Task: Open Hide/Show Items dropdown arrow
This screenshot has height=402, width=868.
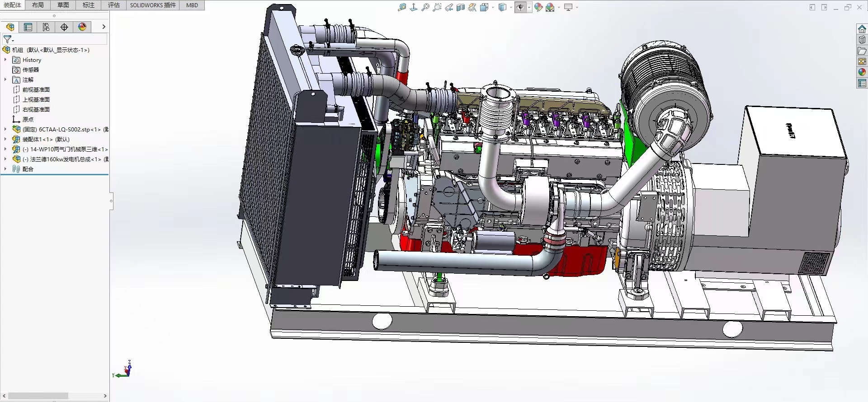Action: (529, 7)
